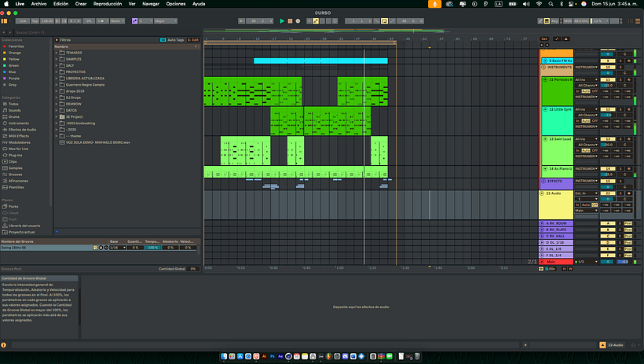Screen dimensions: 644x364
Task: Toggle MIDI Arrangement Overdub plus icon
Action: (309, 21)
